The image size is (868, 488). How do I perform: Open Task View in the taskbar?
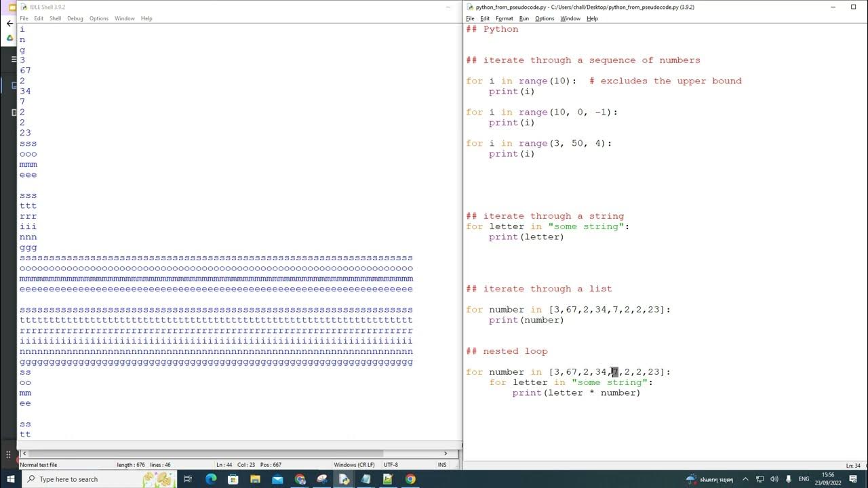[189, 479]
